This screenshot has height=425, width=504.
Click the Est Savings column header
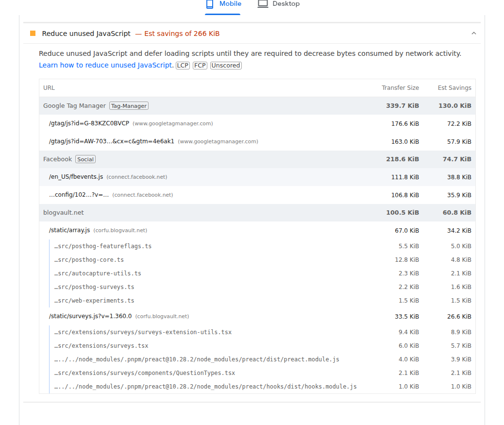tap(454, 88)
